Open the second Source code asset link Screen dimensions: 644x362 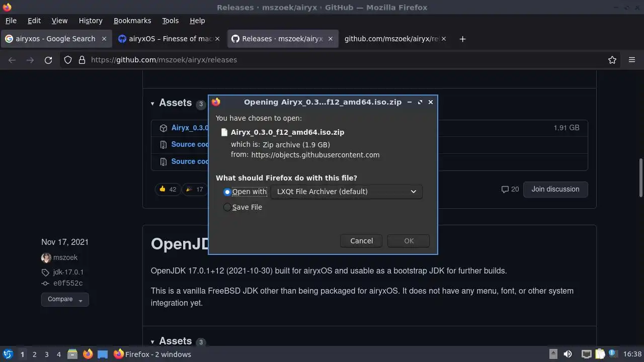coord(190,161)
